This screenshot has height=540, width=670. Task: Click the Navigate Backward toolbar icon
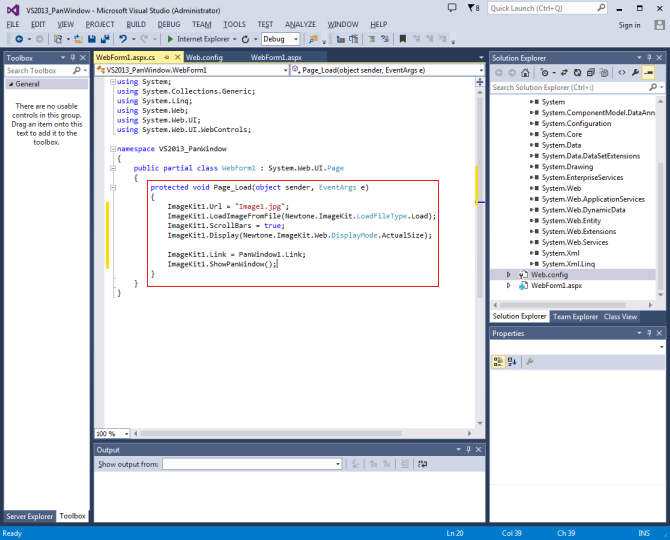point(19,39)
